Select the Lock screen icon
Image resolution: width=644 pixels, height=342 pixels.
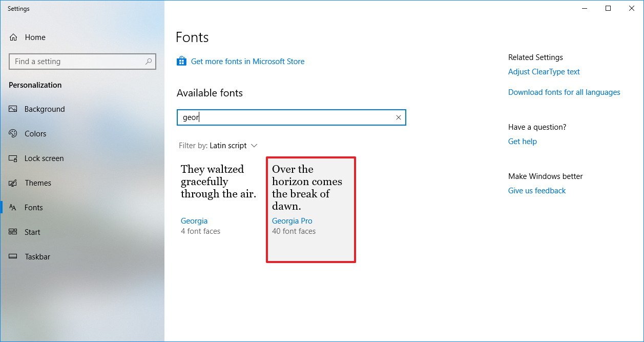(x=13, y=158)
